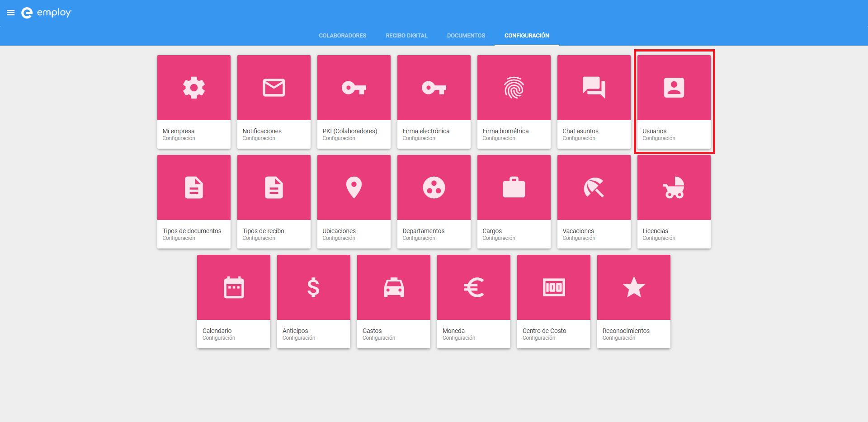Click the Chat asuntos label
This screenshot has width=868, height=422.
coord(580,131)
